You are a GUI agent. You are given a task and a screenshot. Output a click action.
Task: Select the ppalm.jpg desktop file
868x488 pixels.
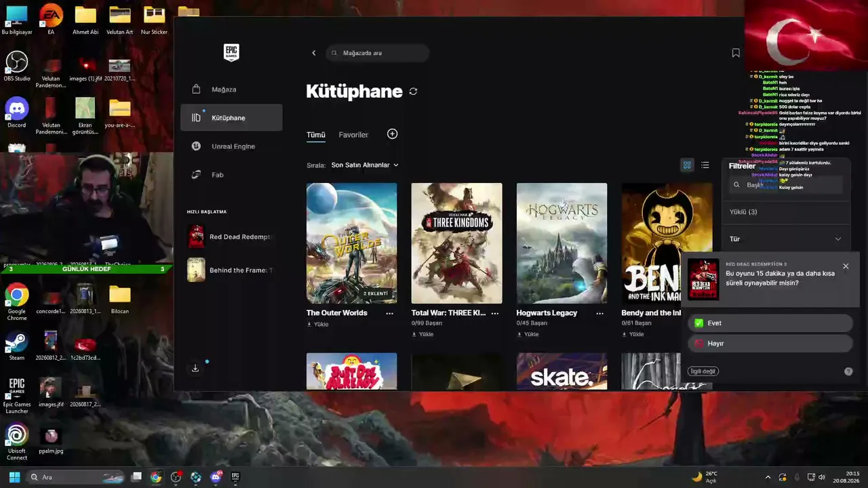coord(51,439)
